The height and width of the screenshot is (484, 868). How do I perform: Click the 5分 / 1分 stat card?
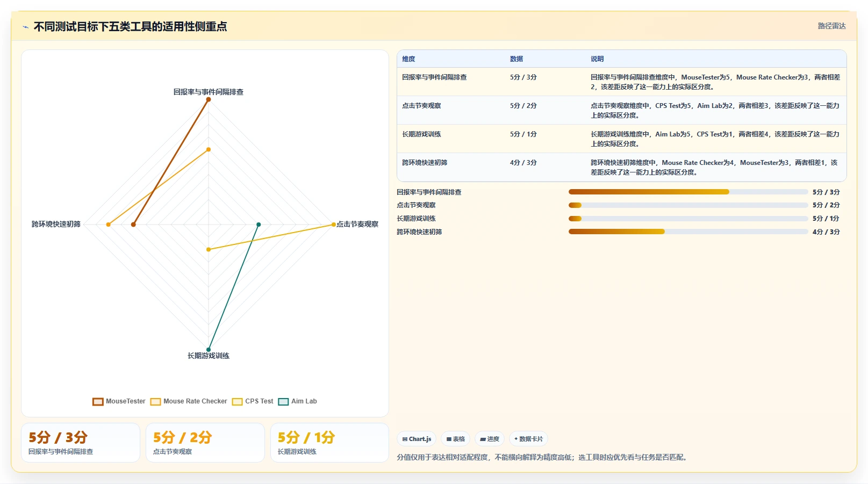[329, 443]
